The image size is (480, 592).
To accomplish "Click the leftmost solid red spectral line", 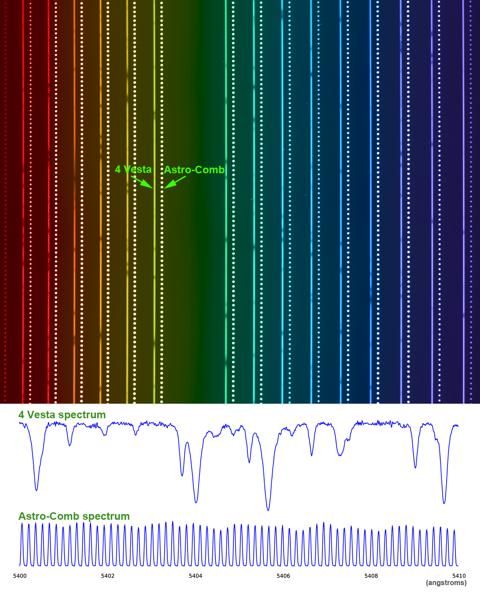I will (x=23, y=202).
